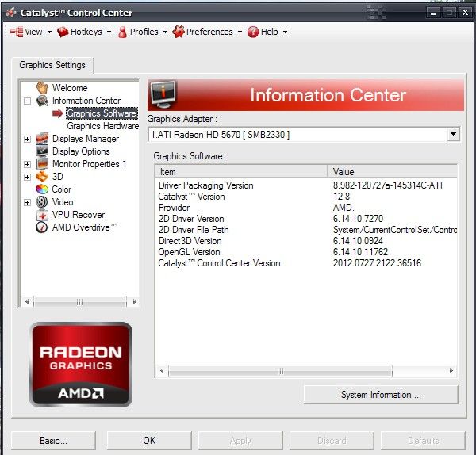The height and width of the screenshot is (455, 476).
Task: Expand the Displays Manager tree node
Action: coord(28,139)
